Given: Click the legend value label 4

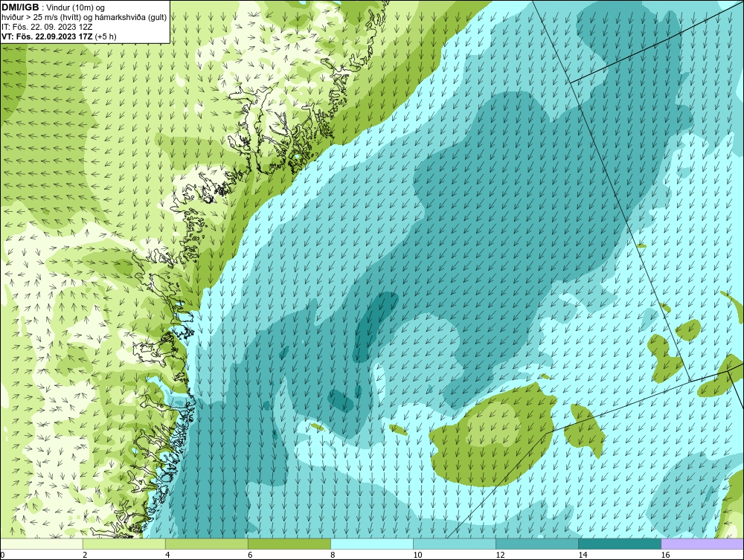Looking at the screenshot, I should coord(167,556).
